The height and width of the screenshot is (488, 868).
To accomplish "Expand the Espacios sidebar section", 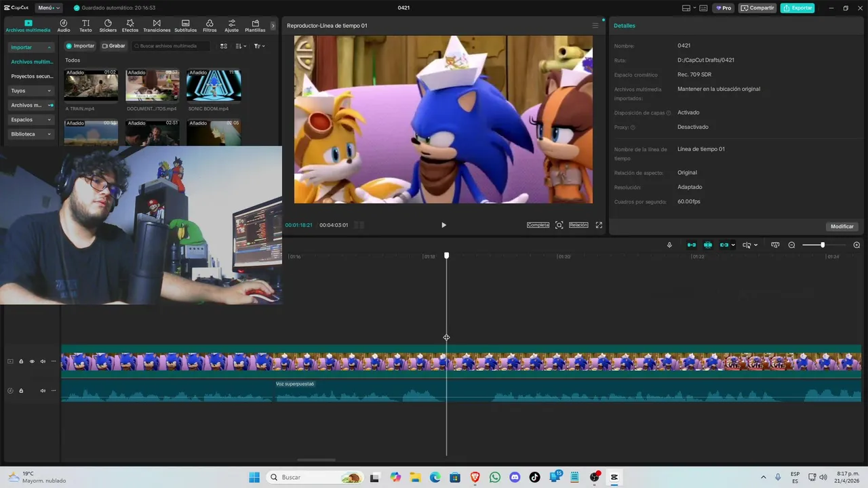I will [x=31, y=120].
